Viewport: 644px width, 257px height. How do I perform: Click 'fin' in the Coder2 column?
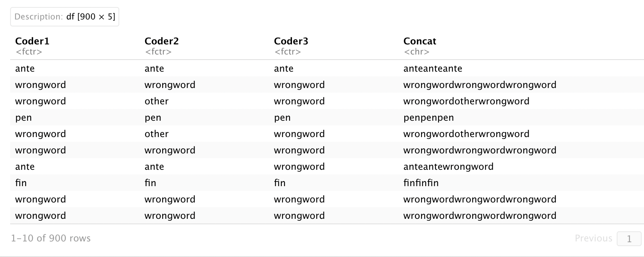150,183
